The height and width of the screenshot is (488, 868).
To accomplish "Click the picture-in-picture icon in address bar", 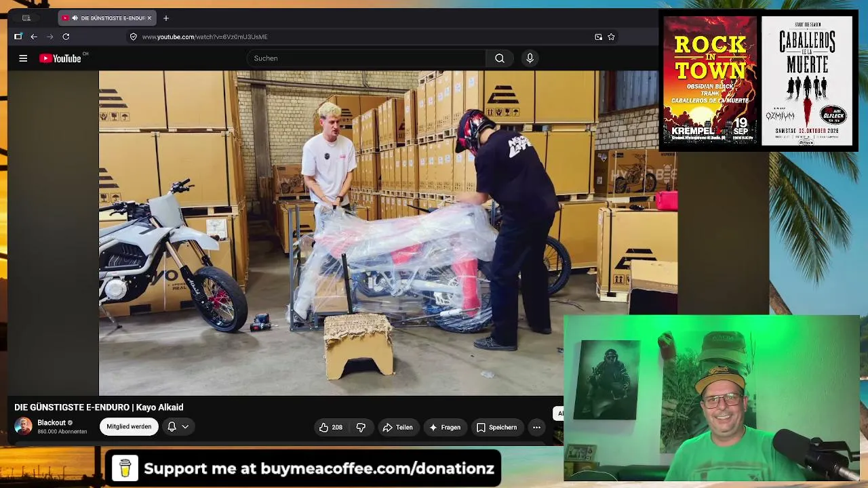I will pyautogui.click(x=598, y=37).
